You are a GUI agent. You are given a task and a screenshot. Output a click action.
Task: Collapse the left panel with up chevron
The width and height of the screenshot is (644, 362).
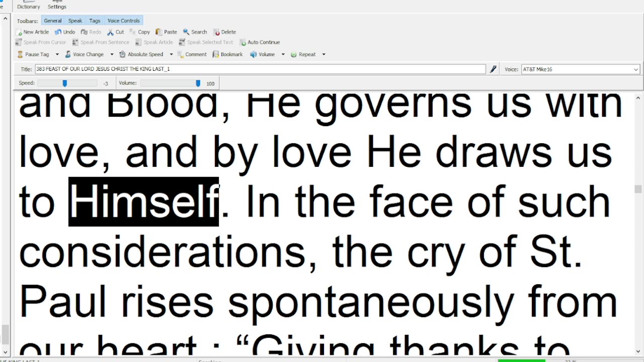[x=6, y=19]
